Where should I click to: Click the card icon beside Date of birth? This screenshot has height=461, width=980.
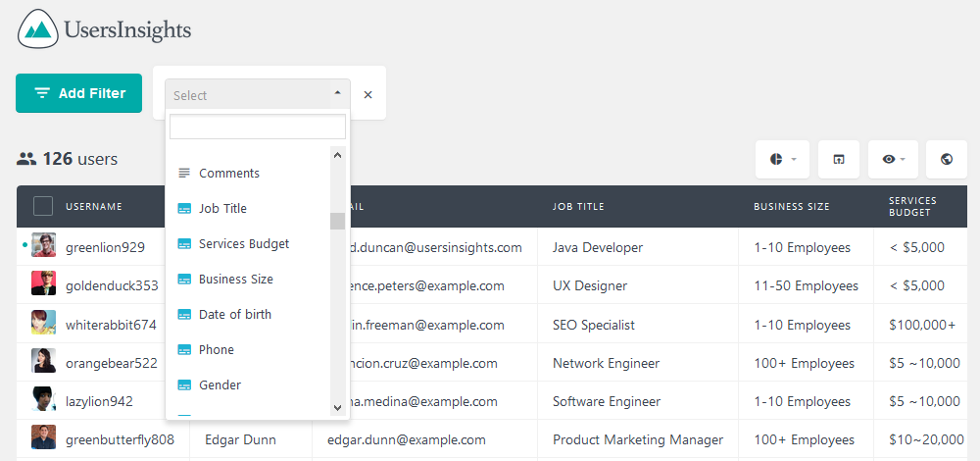pos(184,315)
